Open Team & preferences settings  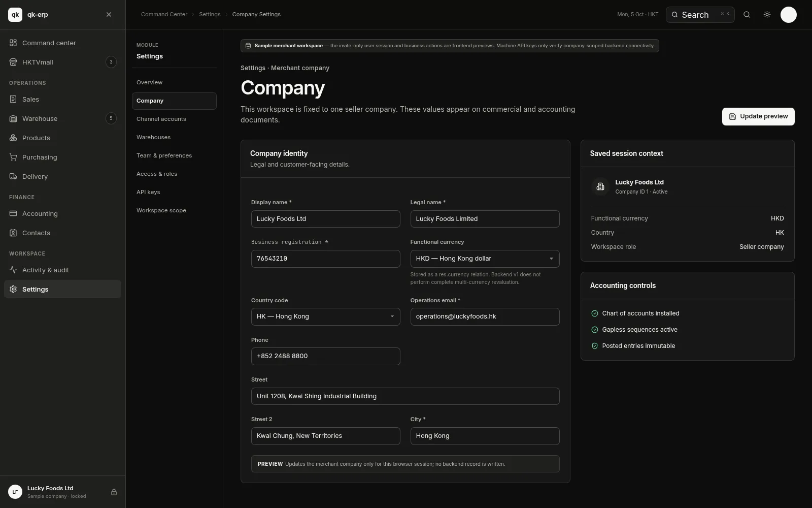coord(174,155)
